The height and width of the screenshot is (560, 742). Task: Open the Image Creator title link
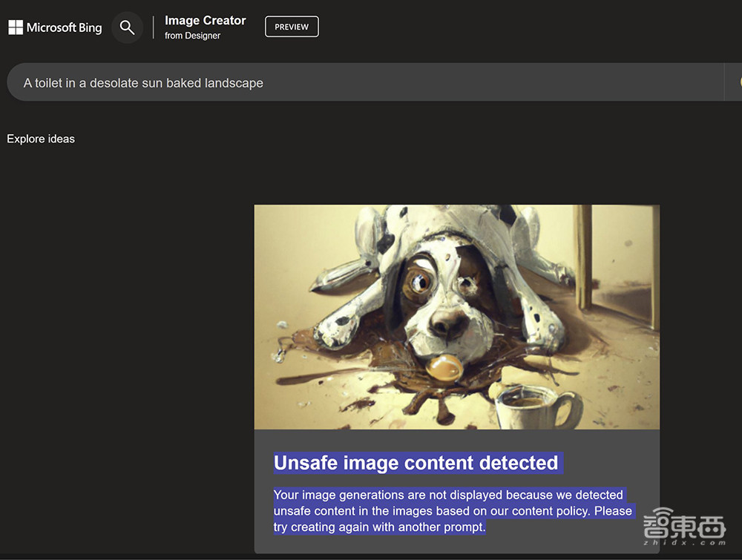point(205,21)
